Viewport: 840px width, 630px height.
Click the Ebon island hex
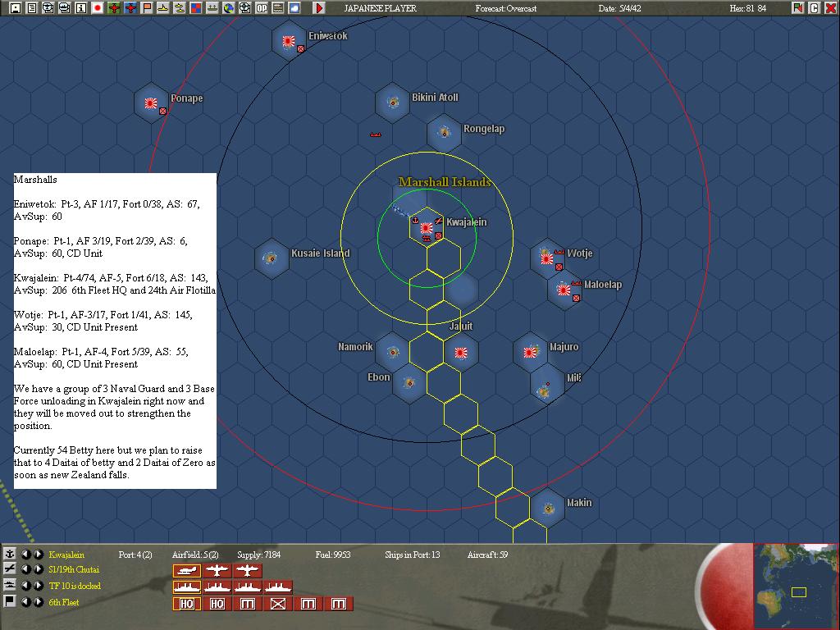tap(410, 383)
